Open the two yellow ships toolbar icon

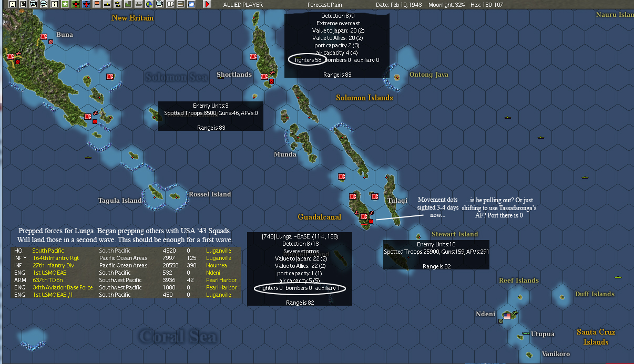(x=118, y=4)
